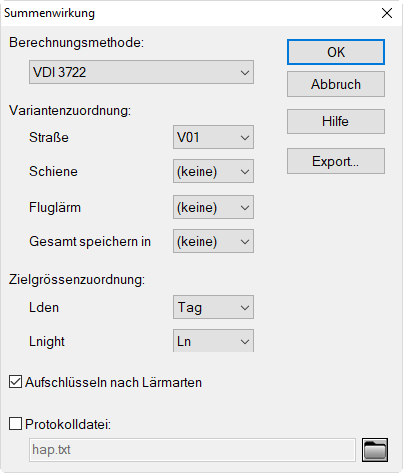Open Hilfe for this dialog
Image resolution: width=403 pixels, height=473 pixels.
point(336,121)
